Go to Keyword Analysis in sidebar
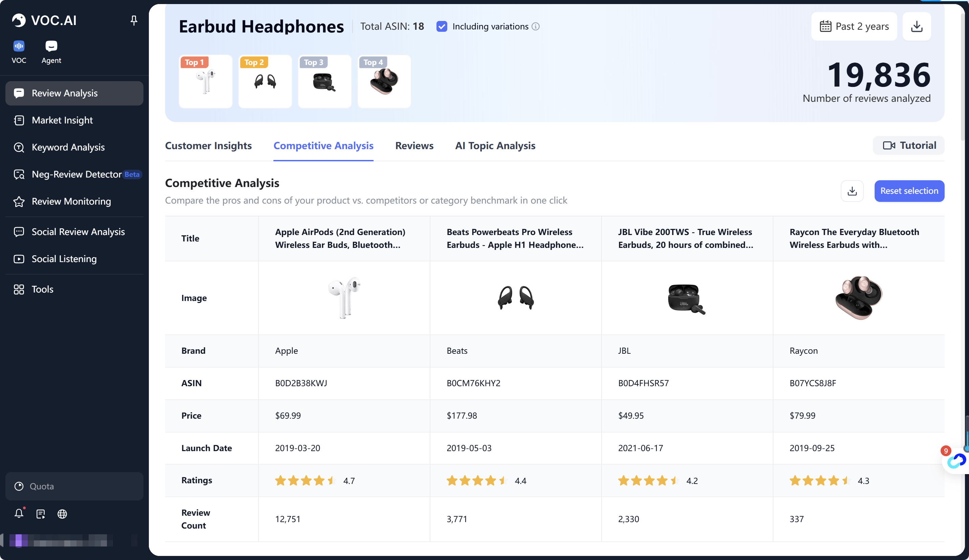Image resolution: width=969 pixels, height=560 pixels. pyautogui.click(x=68, y=147)
